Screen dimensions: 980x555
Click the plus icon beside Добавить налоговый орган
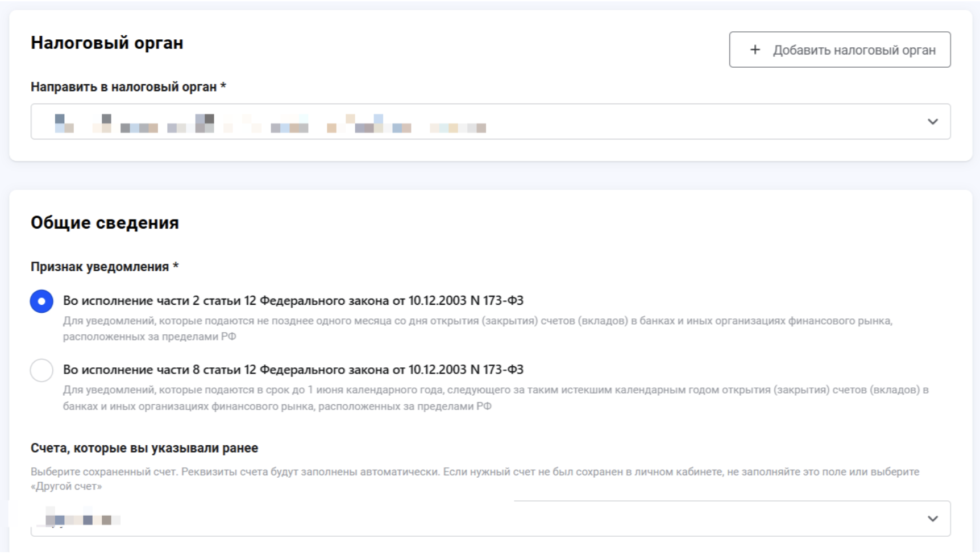pyautogui.click(x=755, y=50)
